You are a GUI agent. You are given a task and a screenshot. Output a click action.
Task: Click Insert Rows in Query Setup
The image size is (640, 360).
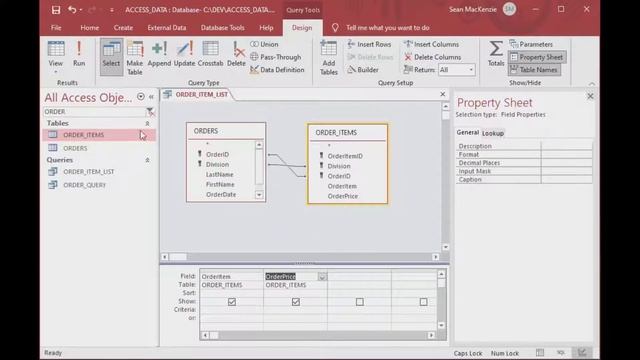[369, 44]
